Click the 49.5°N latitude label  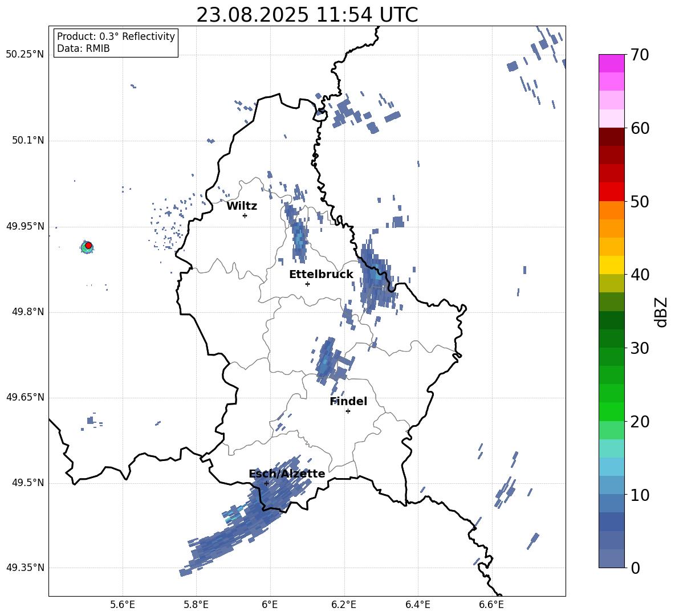pyautogui.click(x=28, y=483)
